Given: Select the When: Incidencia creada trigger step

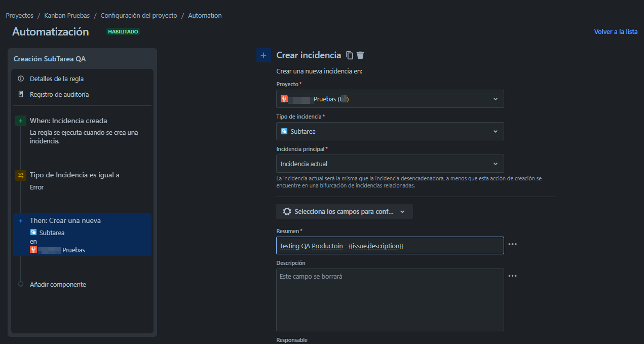Looking at the screenshot, I should click(x=83, y=130).
